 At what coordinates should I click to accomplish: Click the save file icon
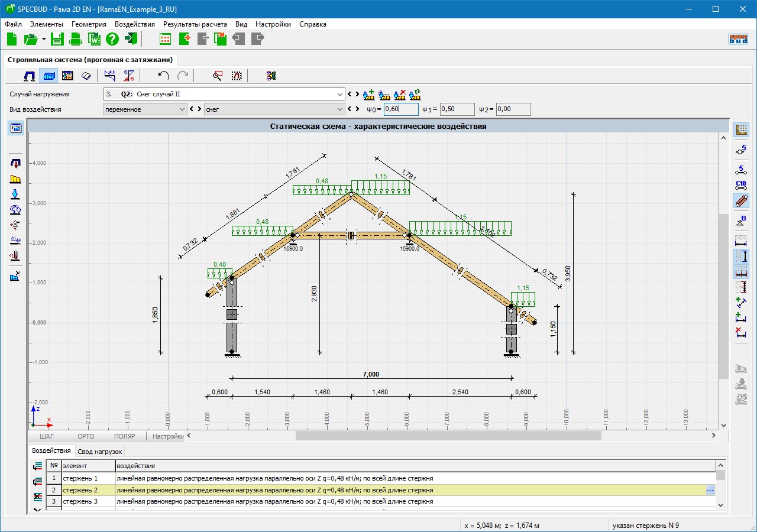pyautogui.click(x=57, y=40)
